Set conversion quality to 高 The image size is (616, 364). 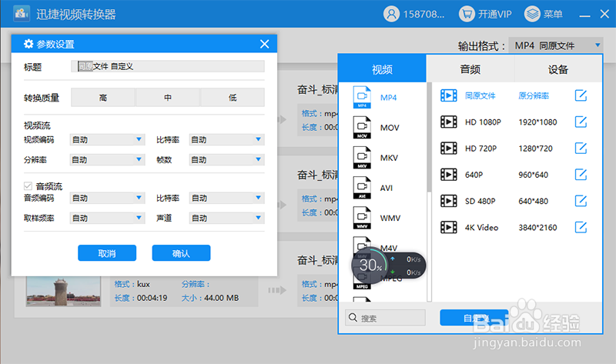(103, 98)
